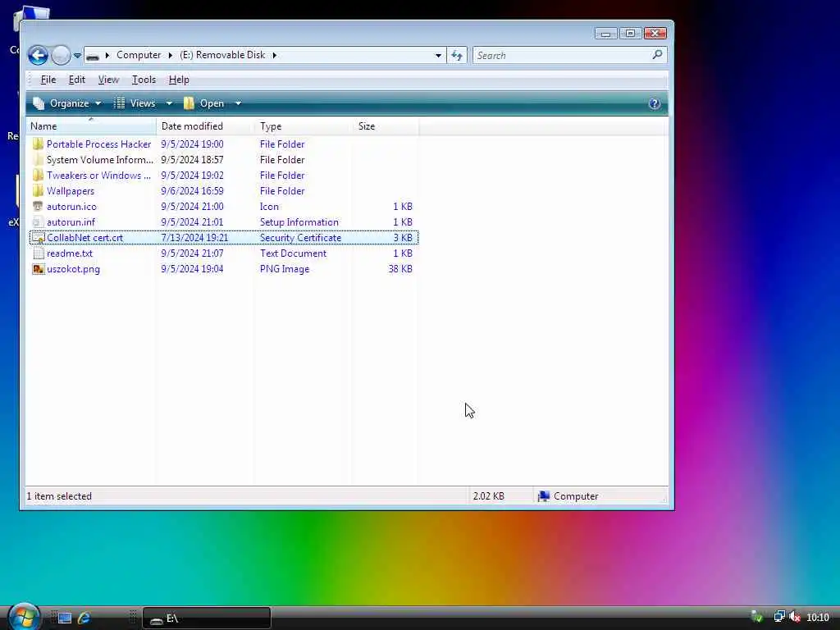Image resolution: width=840 pixels, height=630 pixels.
Task: Click the Forward navigation button
Action: [x=61, y=55]
